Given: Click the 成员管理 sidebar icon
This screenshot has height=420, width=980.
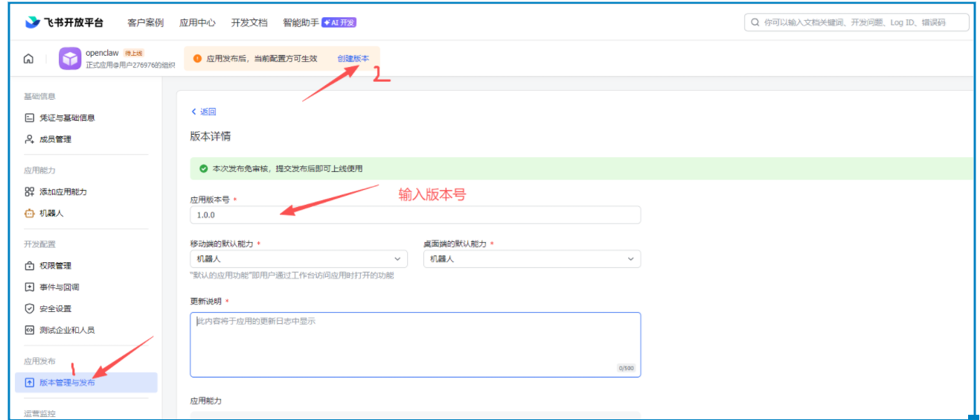Looking at the screenshot, I should [30, 139].
